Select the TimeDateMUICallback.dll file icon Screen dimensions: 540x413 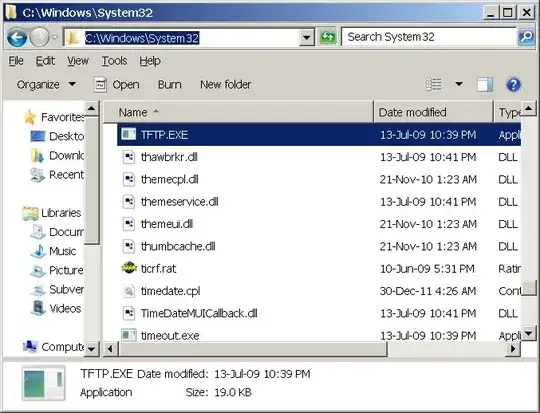[x=129, y=313]
